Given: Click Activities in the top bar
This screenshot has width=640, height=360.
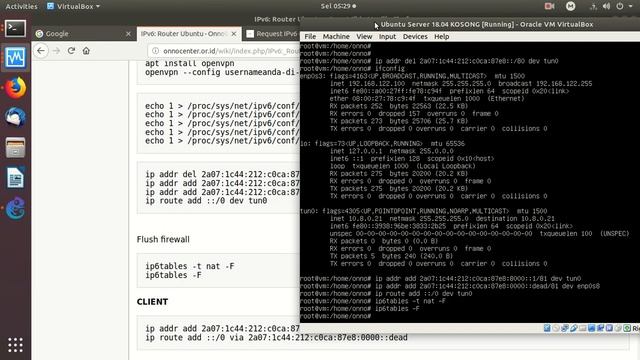Looking at the screenshot, I should [21, 6].
